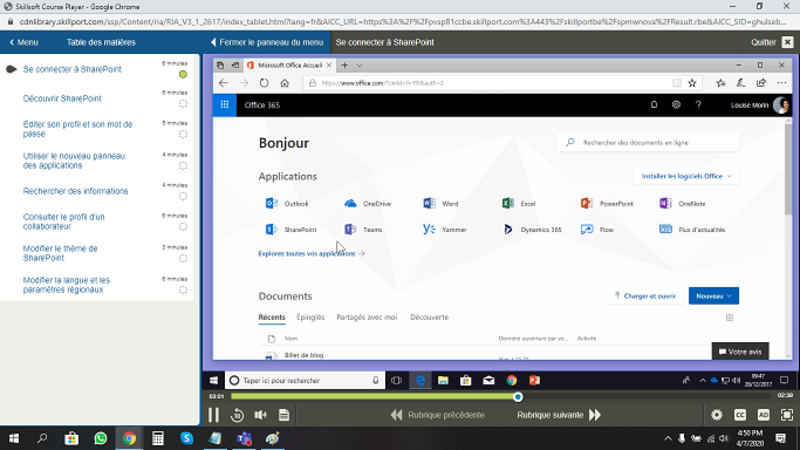The width and height of the screenshot is (800, 450).
Task: Expand the Edge tab list chevron
Action: (x=359, y=65)
